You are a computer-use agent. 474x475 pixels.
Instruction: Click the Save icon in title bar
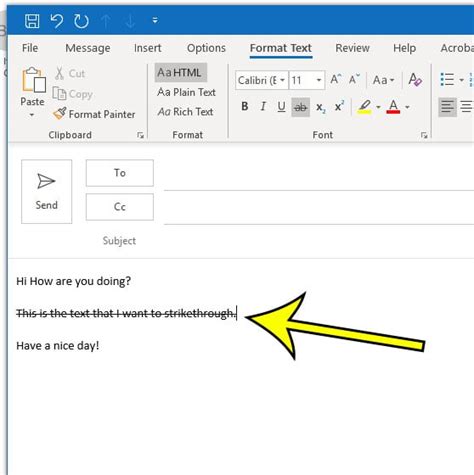[x=32, y=21]
